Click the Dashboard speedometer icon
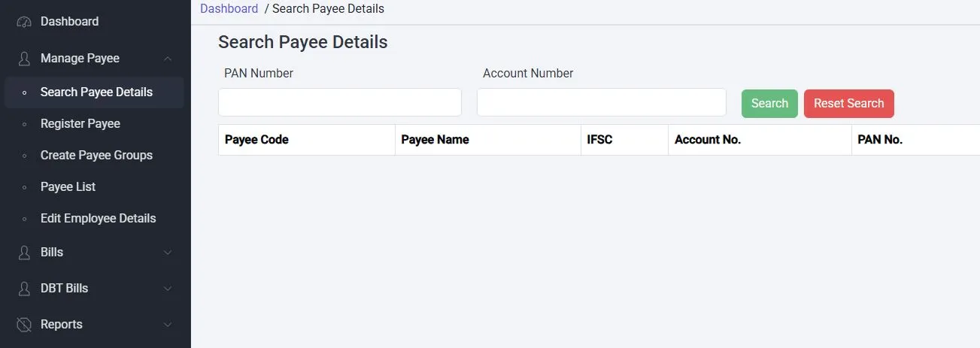Screen dimensions: 980x348 24,22
